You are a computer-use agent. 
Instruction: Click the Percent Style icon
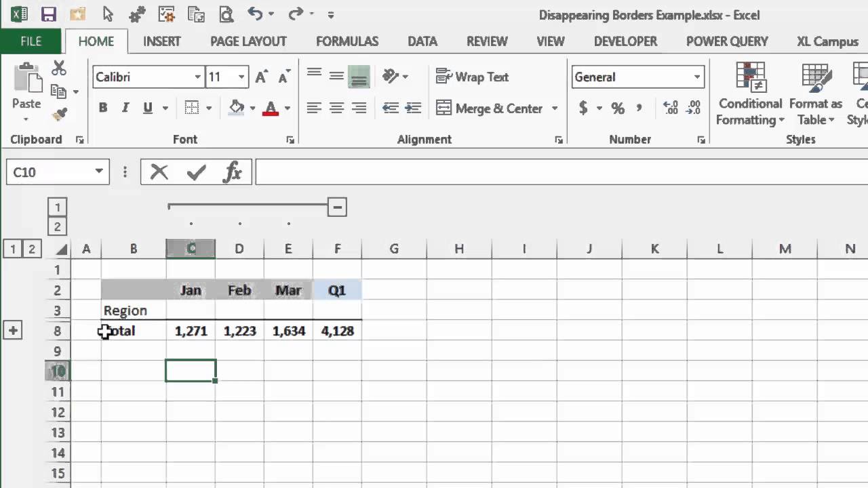[618, 108]
